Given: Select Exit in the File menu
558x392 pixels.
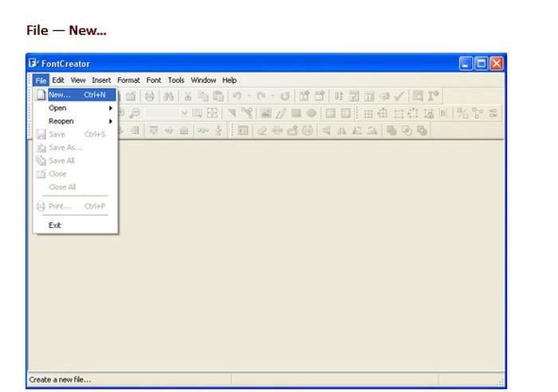Looking at the screenshot, I should tap(55, 225).
